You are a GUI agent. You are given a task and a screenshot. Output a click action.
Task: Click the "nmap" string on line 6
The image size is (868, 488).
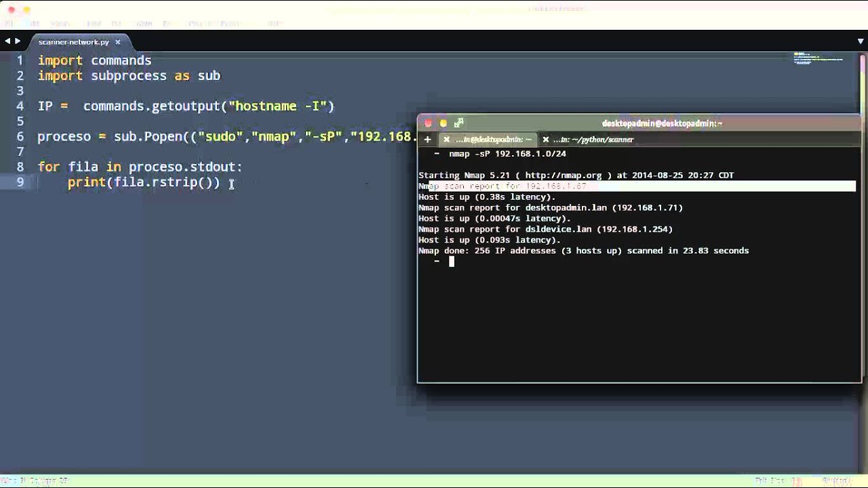[274, 136]
